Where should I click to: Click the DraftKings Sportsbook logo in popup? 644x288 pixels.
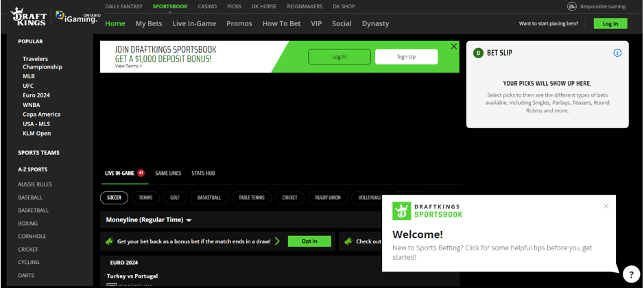click(x=427, y=211)
